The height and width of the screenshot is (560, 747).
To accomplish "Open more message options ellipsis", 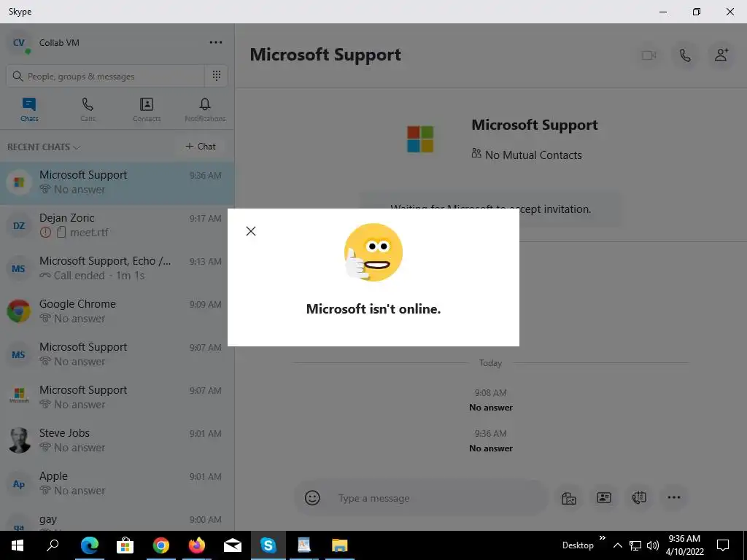I will (x=673, y=497).
